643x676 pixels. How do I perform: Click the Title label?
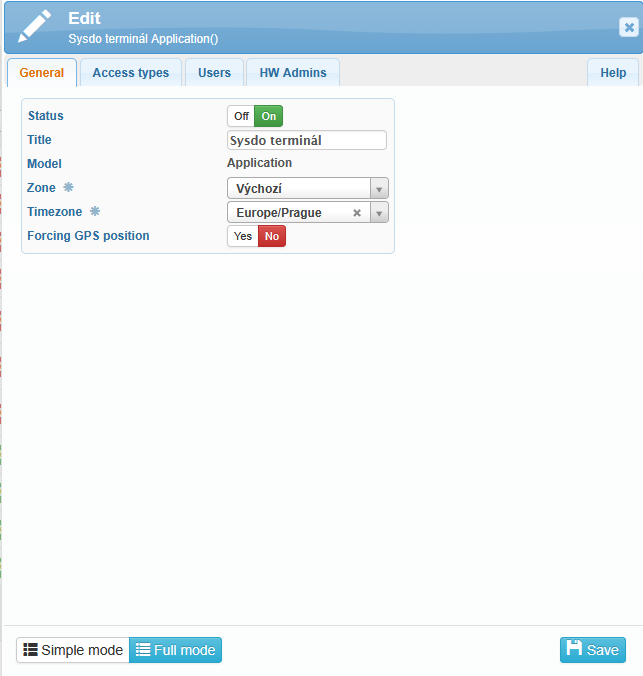click(x=39, y=140)
